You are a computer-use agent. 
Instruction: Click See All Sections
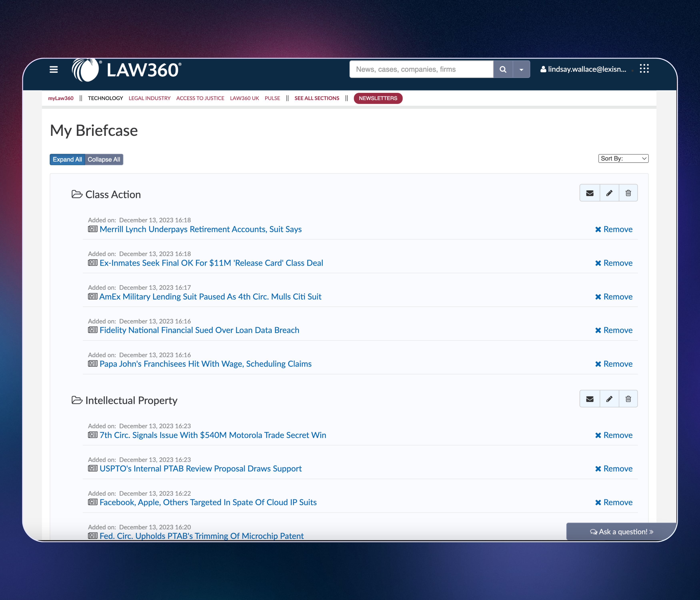pyautogui.click(x=317, y=98)
